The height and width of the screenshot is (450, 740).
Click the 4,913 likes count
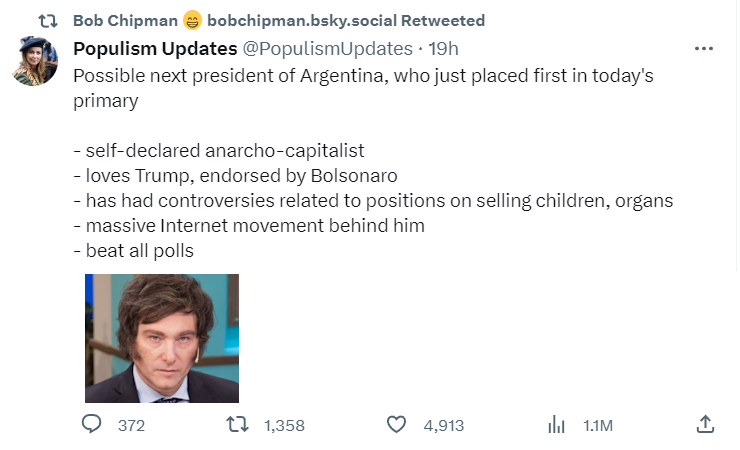coord(444,425)
